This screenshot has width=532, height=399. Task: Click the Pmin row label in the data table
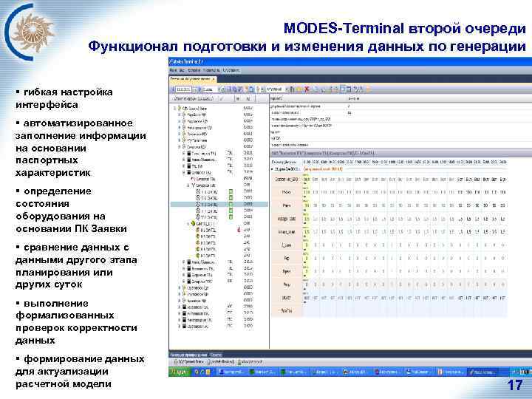[287, 205]
